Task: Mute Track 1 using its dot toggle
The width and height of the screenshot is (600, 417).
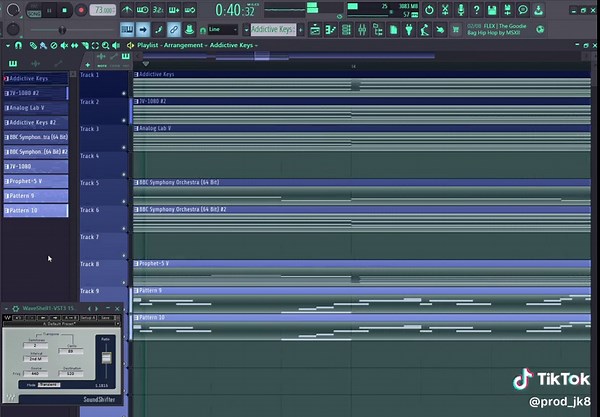Action: 124,93
